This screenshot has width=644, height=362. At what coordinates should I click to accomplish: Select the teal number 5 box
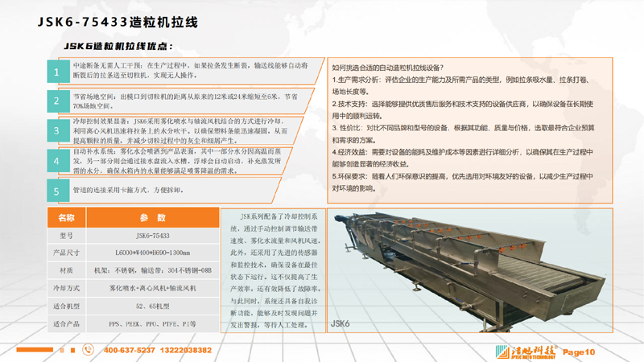[58, 191]
